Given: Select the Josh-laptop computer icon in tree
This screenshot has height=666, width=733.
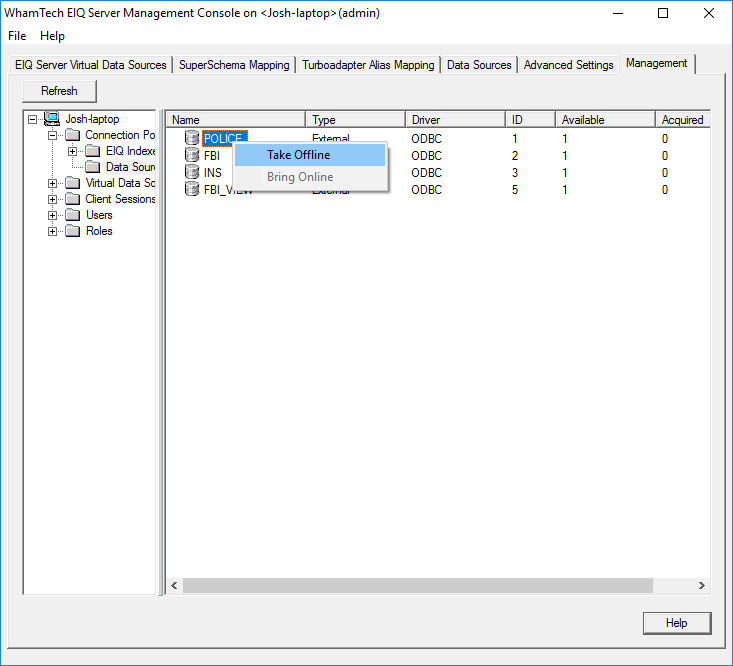Looking at the screenshot, I should tap(52, 119).
